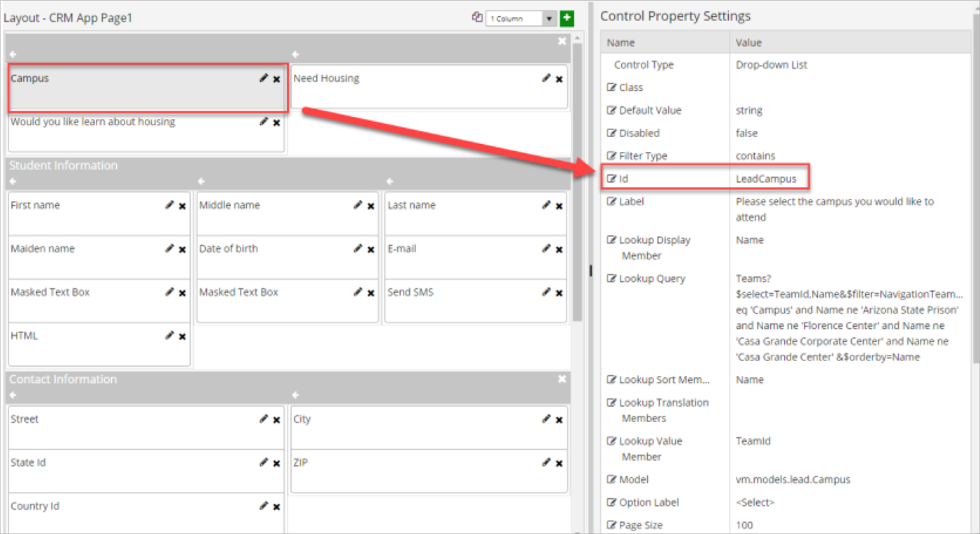Viewport: 980px width, 534px height.
Task: Click the pencil edit icon on Campus control
Action: pos(264,78)
